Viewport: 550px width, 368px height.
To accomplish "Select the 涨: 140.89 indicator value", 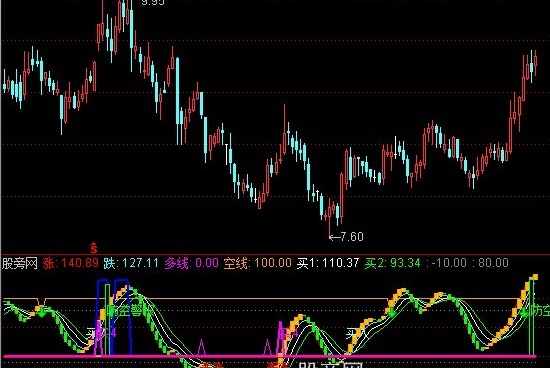I will pyautogui.click(x=71, y=263).
